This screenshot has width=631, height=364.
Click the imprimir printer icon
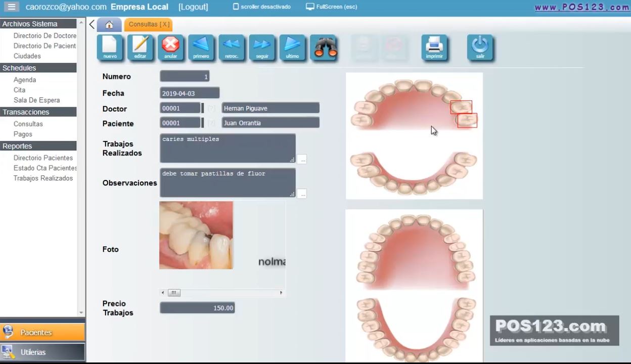tap(434, 48)
